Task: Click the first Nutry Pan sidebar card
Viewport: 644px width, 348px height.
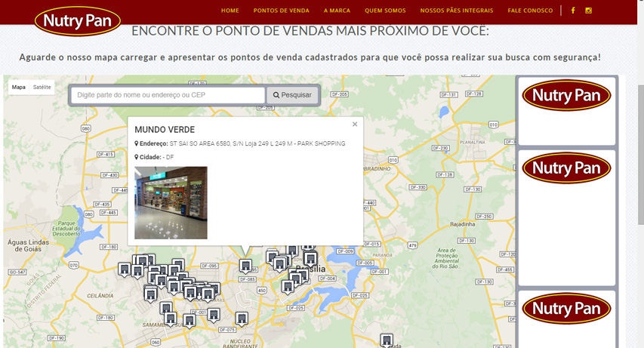Action: click(x=567, y=111)
